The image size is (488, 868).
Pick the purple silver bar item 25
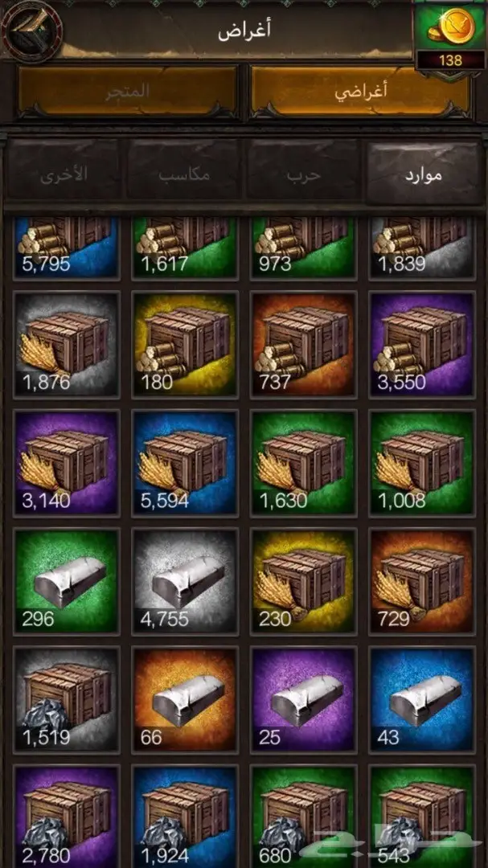pos(304,700)
